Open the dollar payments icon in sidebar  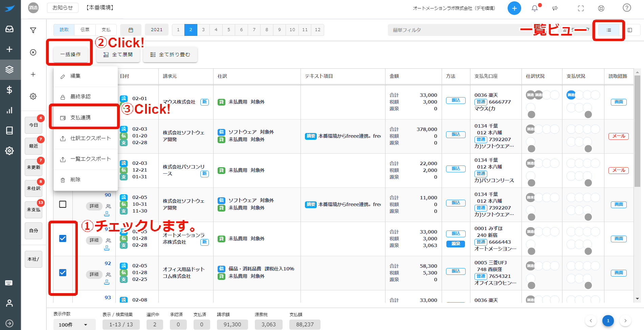(9, 90)
